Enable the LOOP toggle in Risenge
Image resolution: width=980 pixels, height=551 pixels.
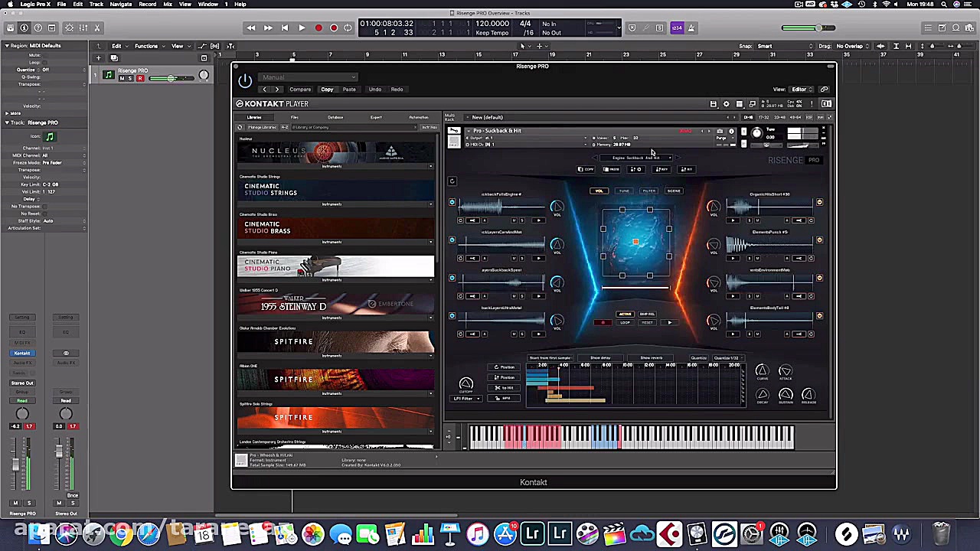click(626, 323)
